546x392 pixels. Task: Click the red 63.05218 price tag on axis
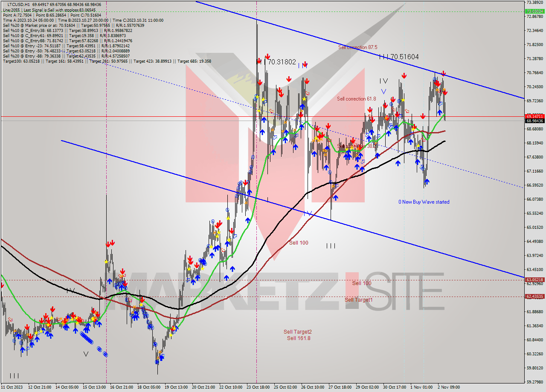(x=535, y=280)
